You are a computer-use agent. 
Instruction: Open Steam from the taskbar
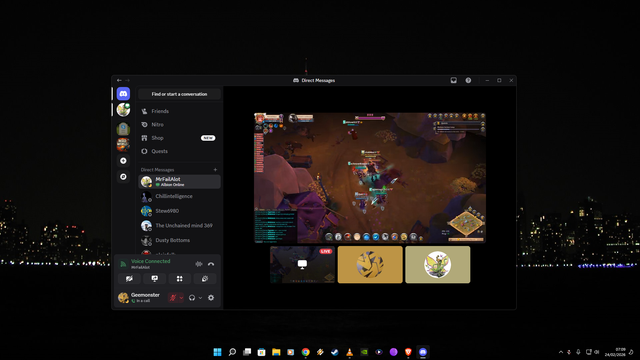coord(335,352)
